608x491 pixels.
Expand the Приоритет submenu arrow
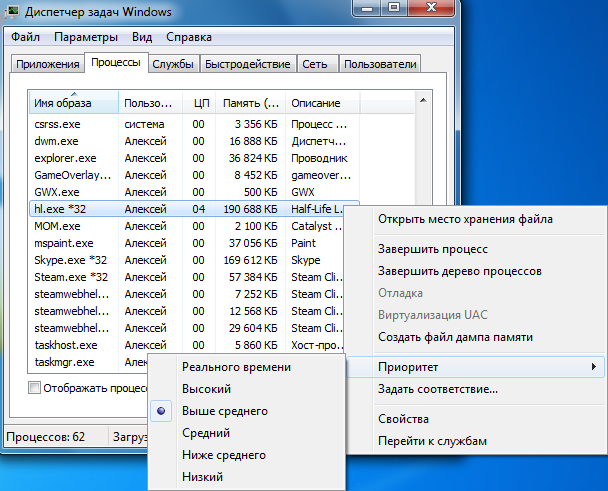point(595,367)
